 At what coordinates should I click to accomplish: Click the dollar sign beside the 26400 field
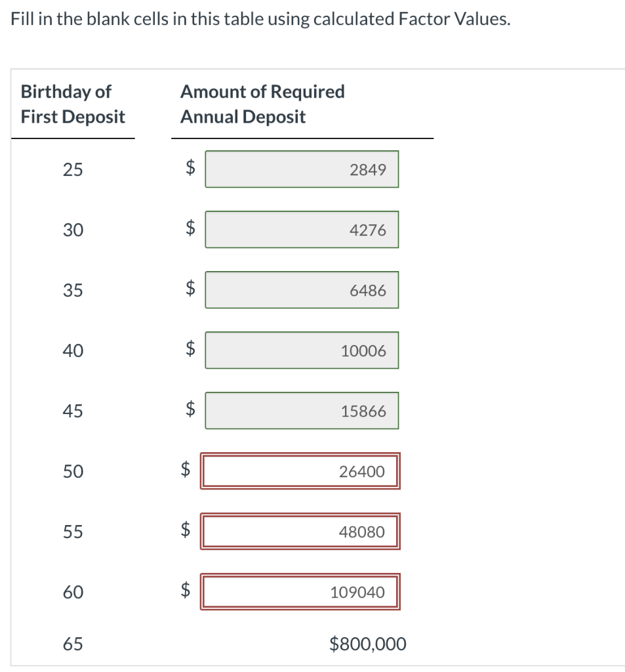[x=188, y=471]
